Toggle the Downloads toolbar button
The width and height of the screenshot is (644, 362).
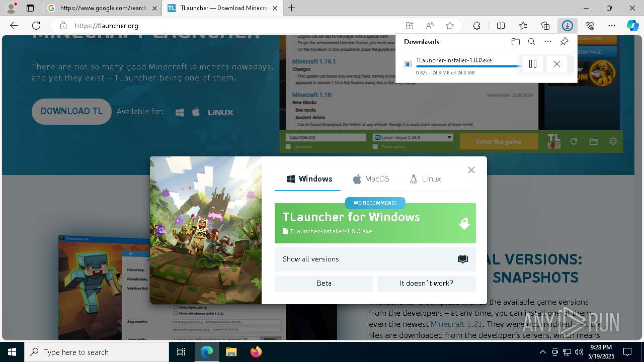[568, 26]
